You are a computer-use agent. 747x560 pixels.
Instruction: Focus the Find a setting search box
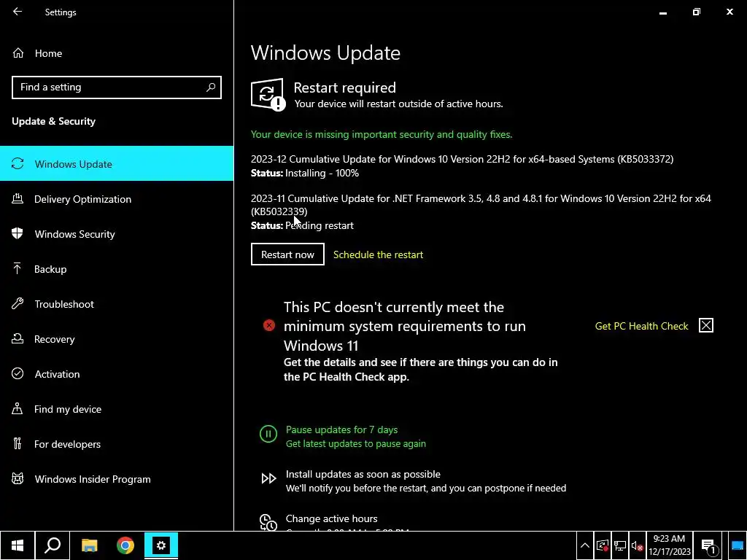[x=117, y=87]
